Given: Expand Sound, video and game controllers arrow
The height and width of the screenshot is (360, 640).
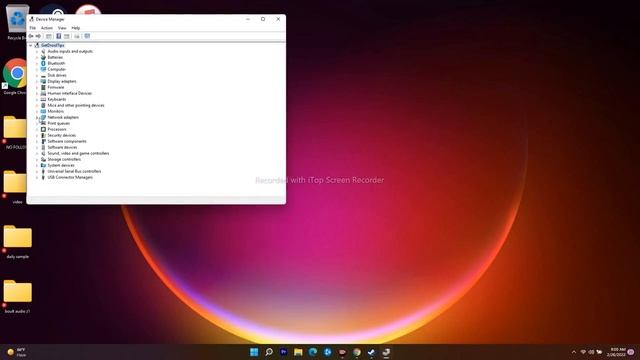Looking at the screenshot, I should pos(37,153).
